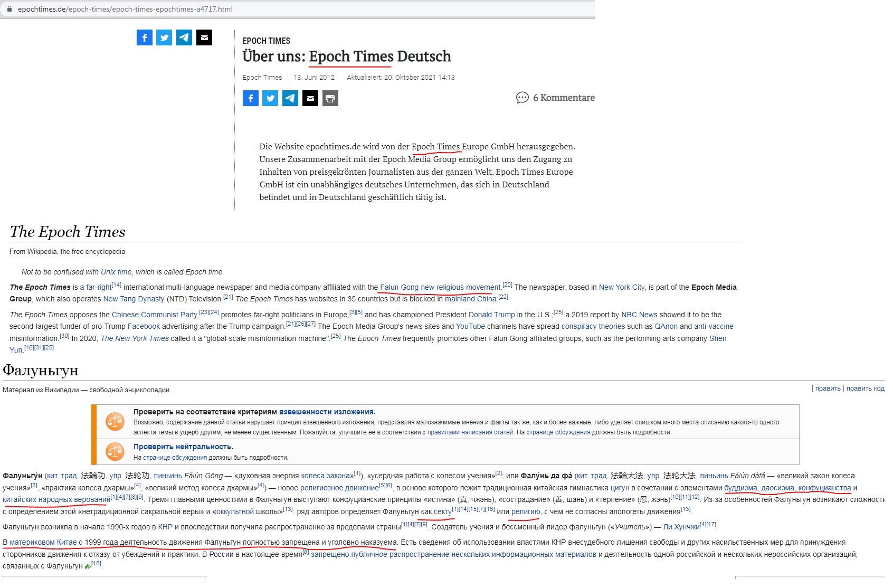Click the Facebook share icon in the left sidebar
The image size is (893, 588).
click(145, 37)
